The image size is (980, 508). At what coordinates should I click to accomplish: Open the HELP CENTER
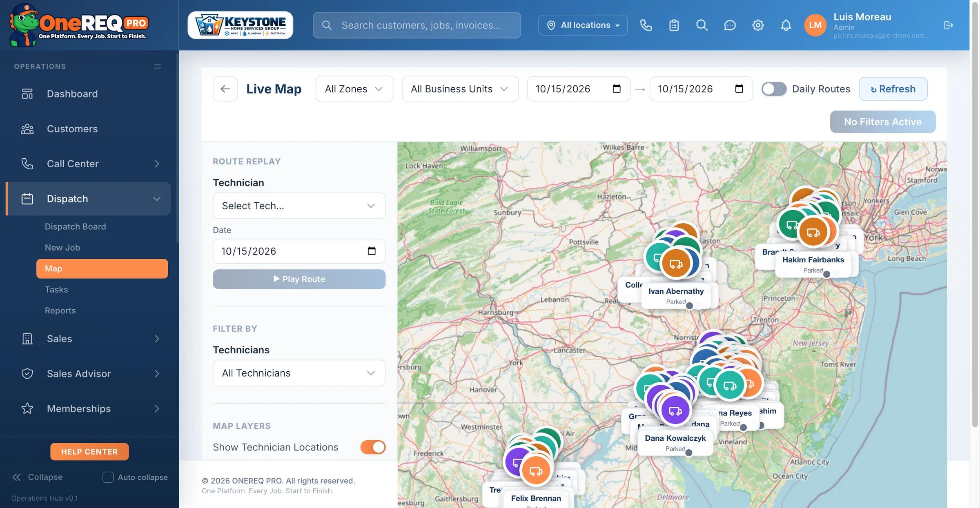coord(89,452)
